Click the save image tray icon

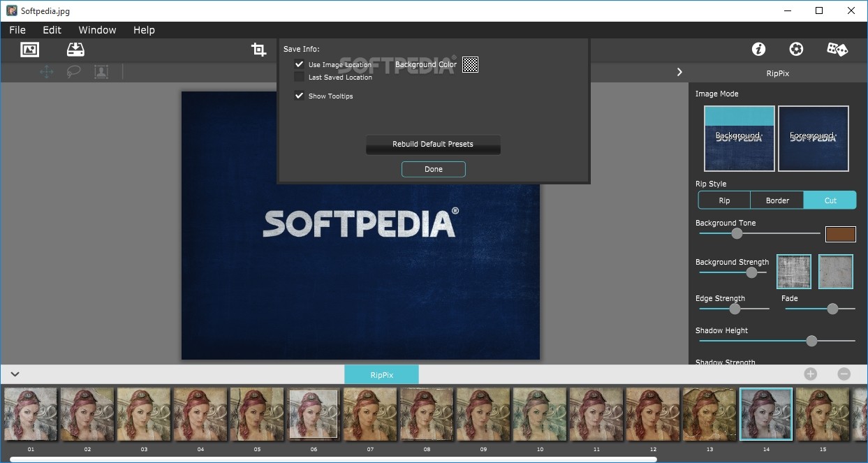click(x=75, y=50)
